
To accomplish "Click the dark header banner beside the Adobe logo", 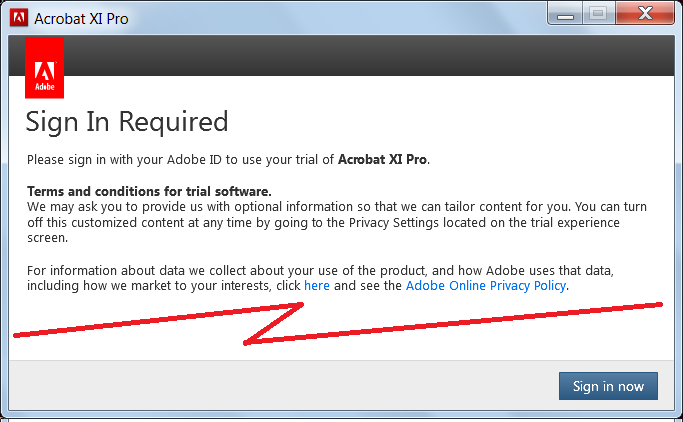I will coord(369,56).
